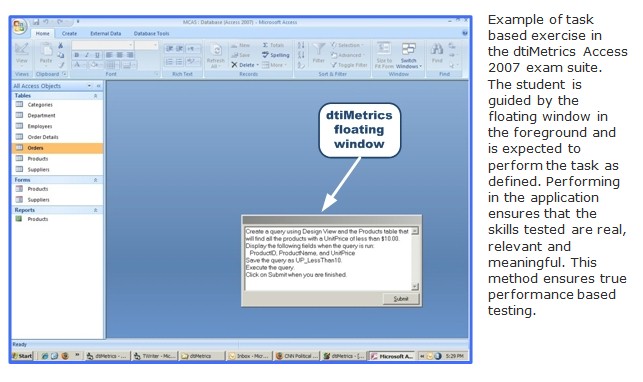This screenshot has height=382, width=643.
Task: Open the Database Tools tab
Action: click(x=151, y=34)
